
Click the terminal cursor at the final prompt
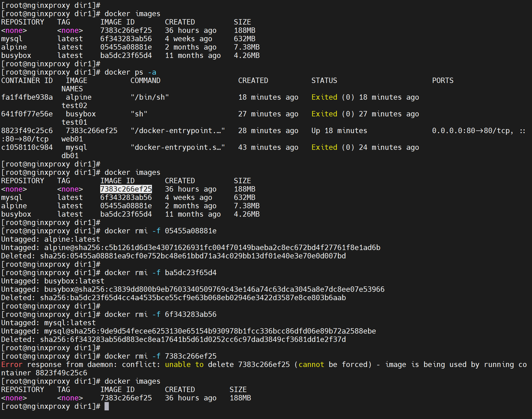pyautogui.click(x=107, y=406)
